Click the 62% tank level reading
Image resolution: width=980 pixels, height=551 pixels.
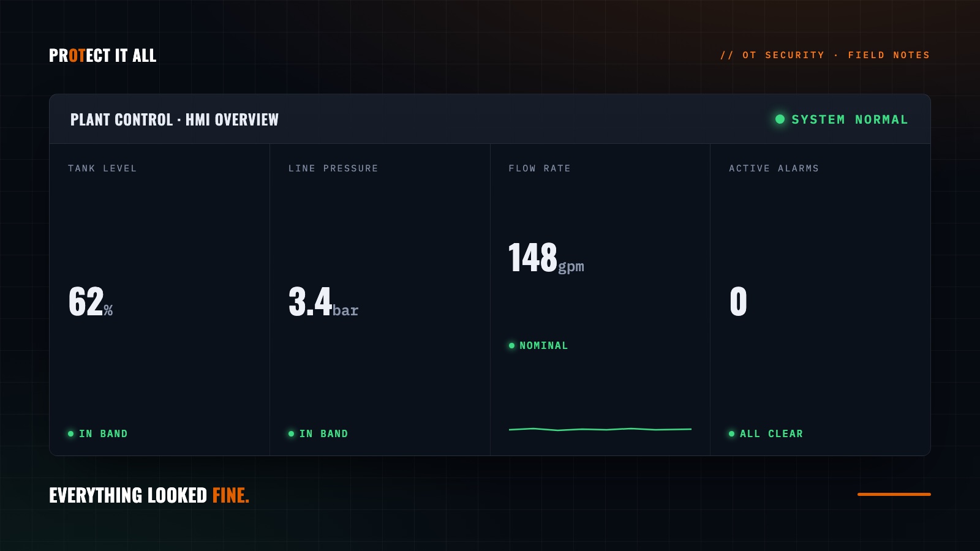click(x=91, y=302)
